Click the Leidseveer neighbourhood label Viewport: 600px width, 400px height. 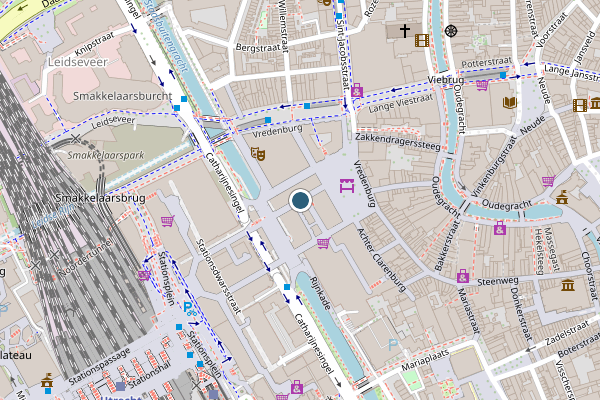78,62
